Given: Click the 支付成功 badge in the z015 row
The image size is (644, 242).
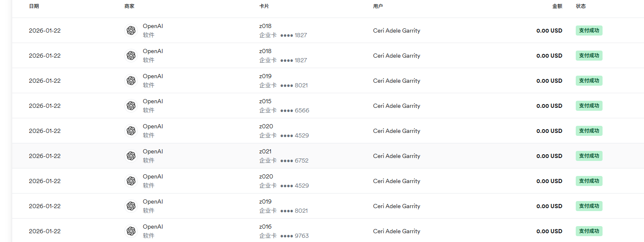Looking at the screenshot, I should [589, 106].
